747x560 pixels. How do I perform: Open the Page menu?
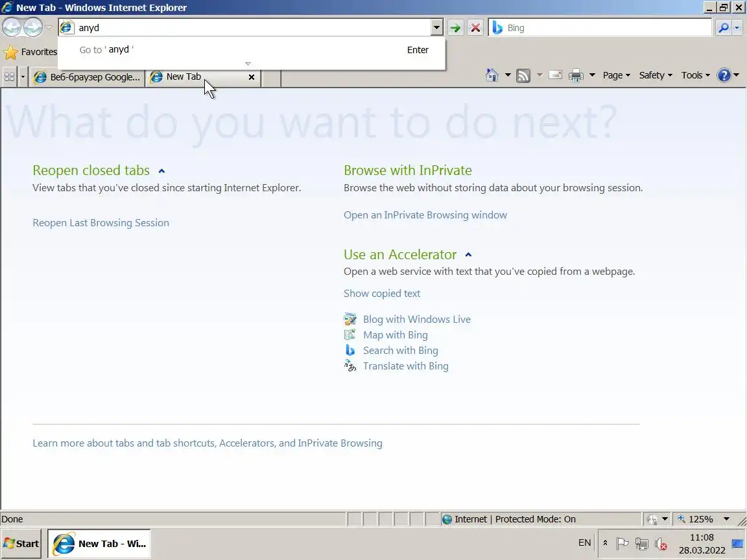617,75
